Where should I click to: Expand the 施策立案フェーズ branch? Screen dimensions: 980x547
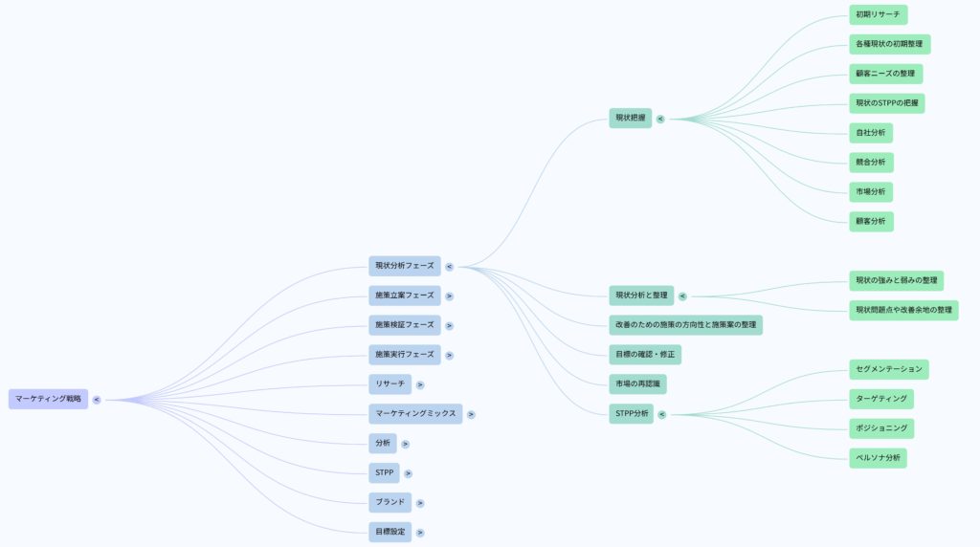(450, 296)
